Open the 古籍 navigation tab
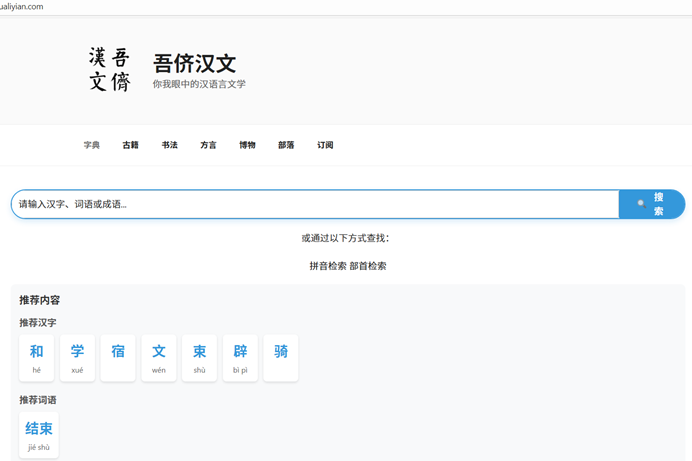 click(131, 145)
